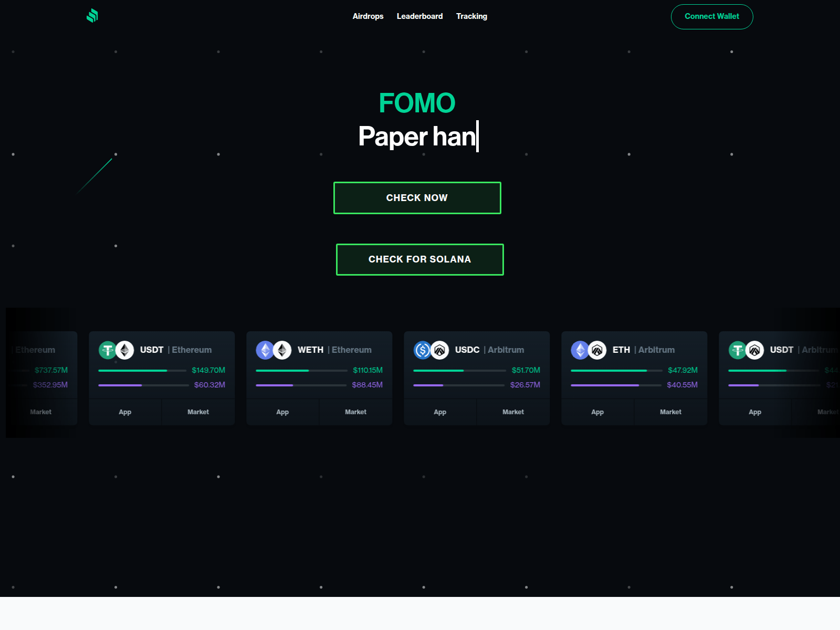Screen dimensions: 840x630
Task: Click the $40.55M value
Action: click(x=682, y=385)
